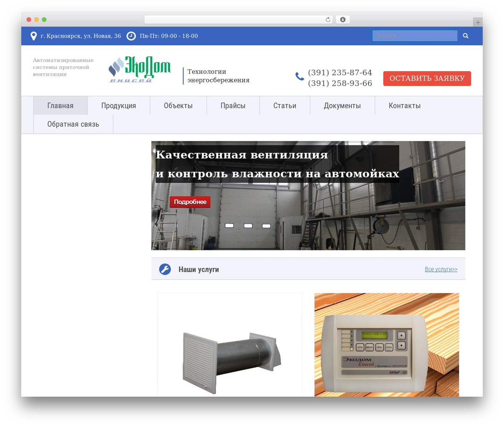
Task: Open the ventilation duct product thumbnail
Action: [230, 345]
